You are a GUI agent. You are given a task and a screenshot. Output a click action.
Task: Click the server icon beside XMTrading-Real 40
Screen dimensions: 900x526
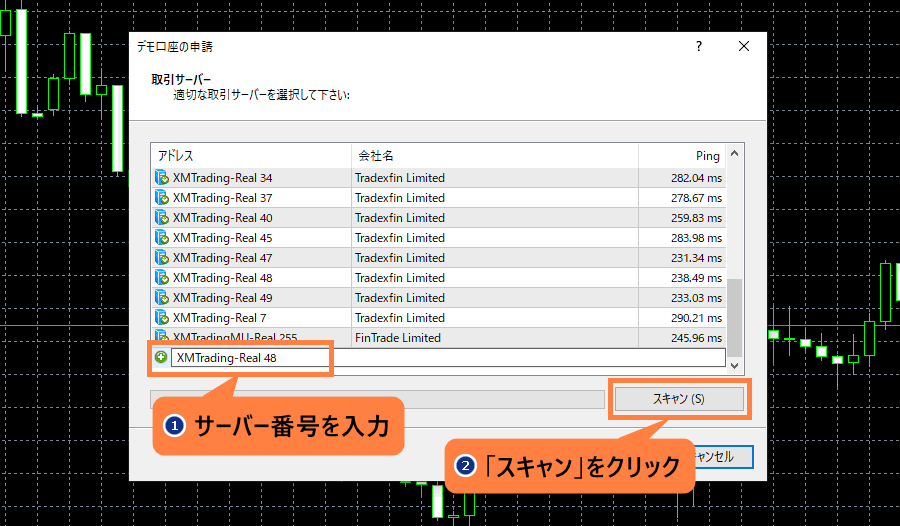click(x=162, y=218)
